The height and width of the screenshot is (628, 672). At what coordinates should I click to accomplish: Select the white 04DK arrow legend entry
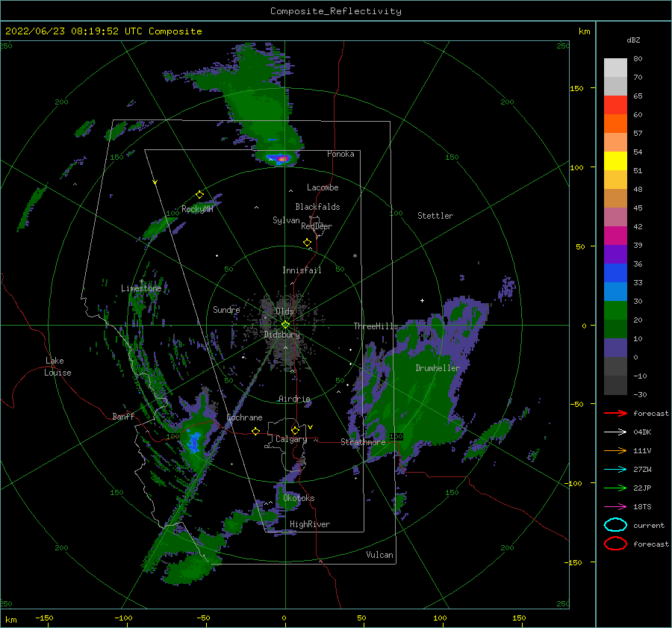click(x=615, y=432)
